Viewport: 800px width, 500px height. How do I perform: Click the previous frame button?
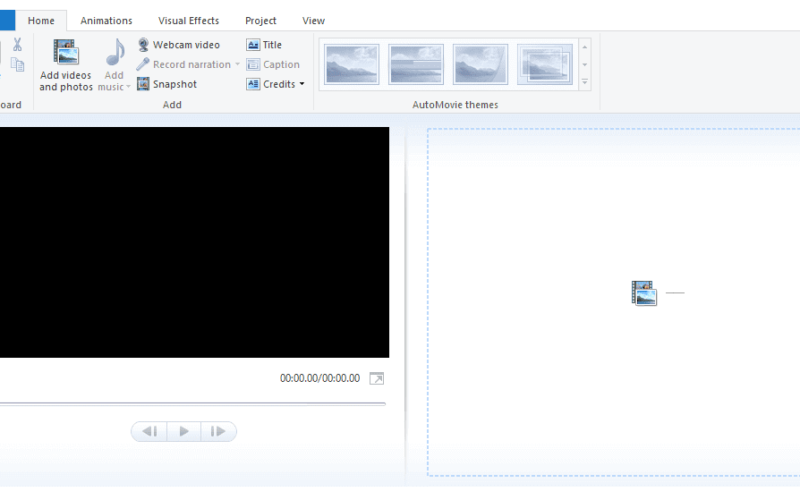pyautogui.click(x=149, y=432)
